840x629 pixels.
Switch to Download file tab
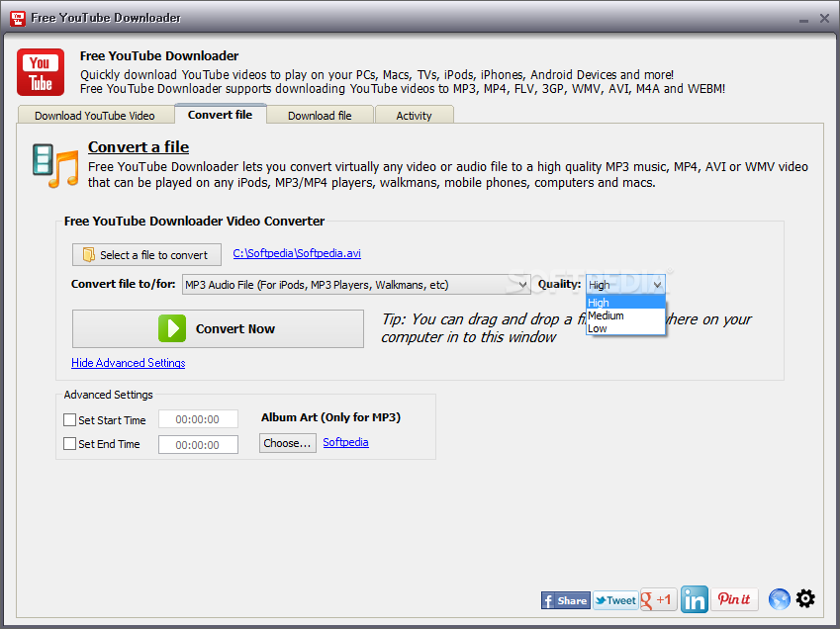(x=320, y=116)
